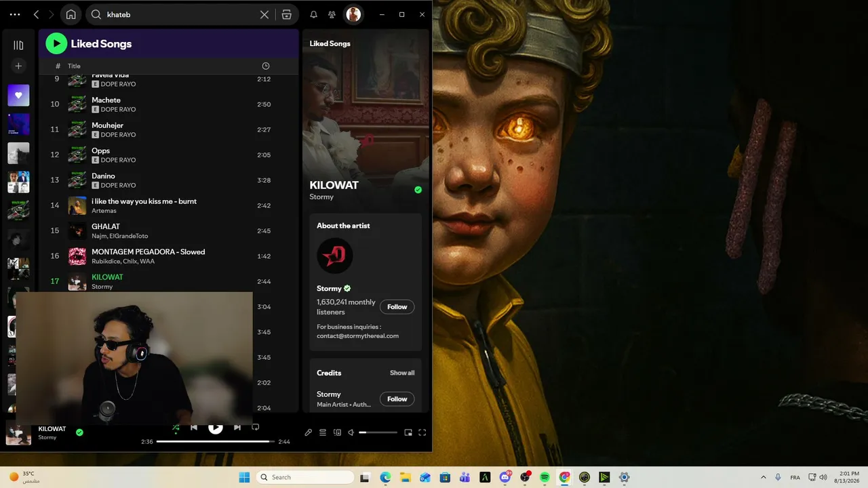Viewport: 868px width, 488px height.
Task: Open the Browse icon in search bar
Action: coord(287,14)
